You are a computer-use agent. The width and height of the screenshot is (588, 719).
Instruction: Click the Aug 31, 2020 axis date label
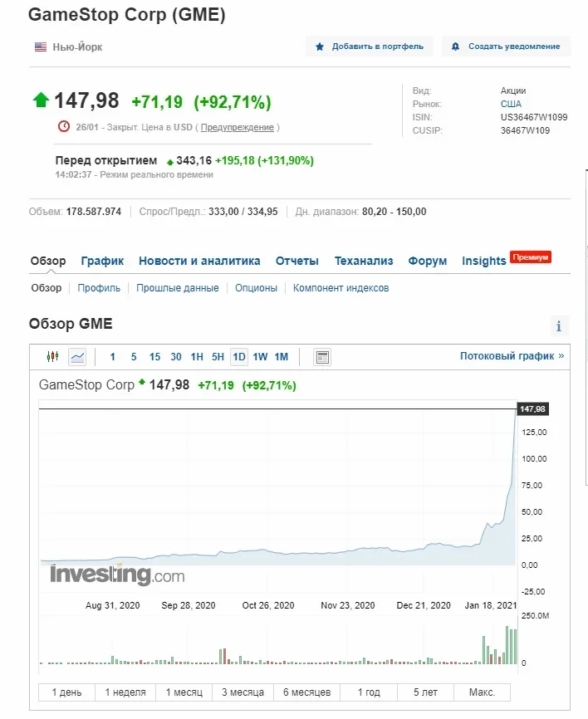[113, 605]
